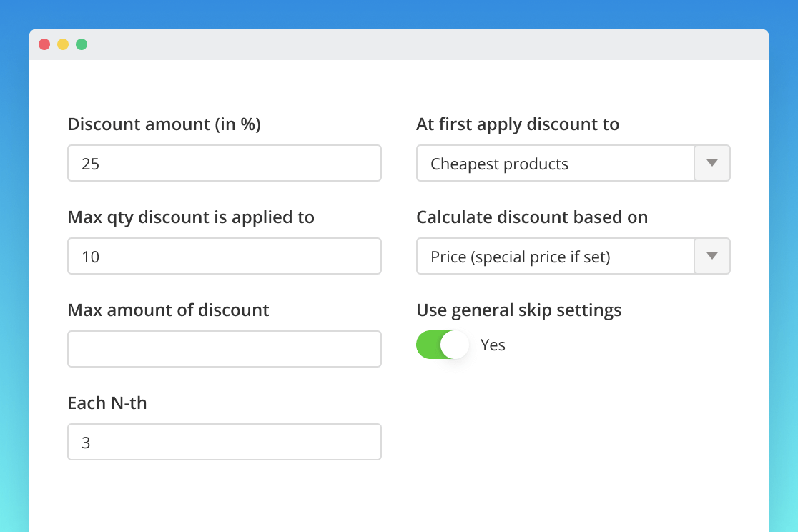
Task: Expand the Price (special price if set) arrow
Action: coord(712,257)
